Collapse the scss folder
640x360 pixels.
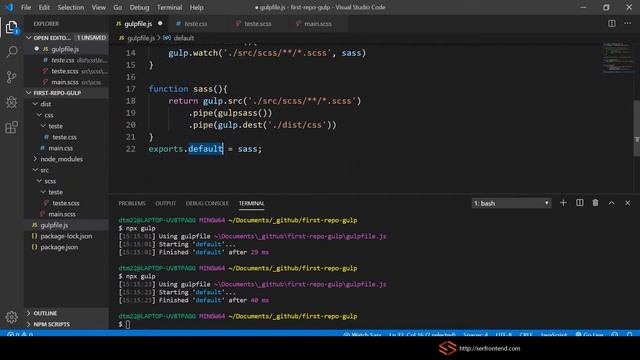tap(40, 181)
